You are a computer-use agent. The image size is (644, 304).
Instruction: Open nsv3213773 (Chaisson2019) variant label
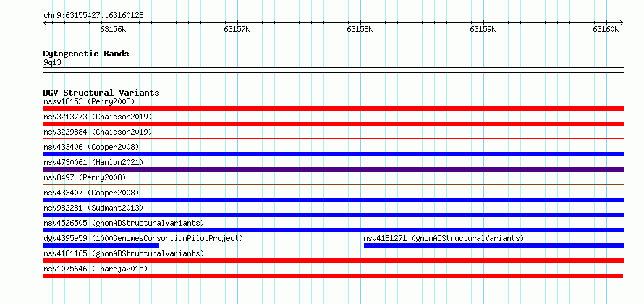[x=98, y=117]
